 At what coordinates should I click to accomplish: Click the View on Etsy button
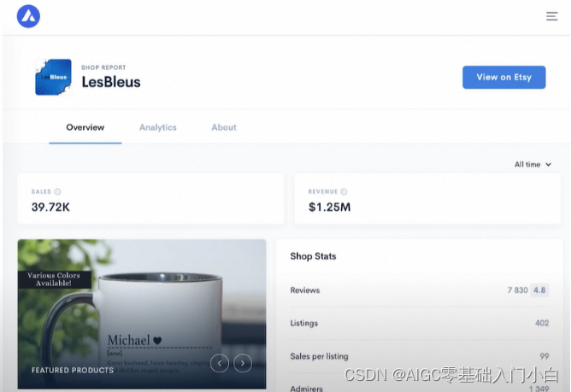[x=504, y=77]
